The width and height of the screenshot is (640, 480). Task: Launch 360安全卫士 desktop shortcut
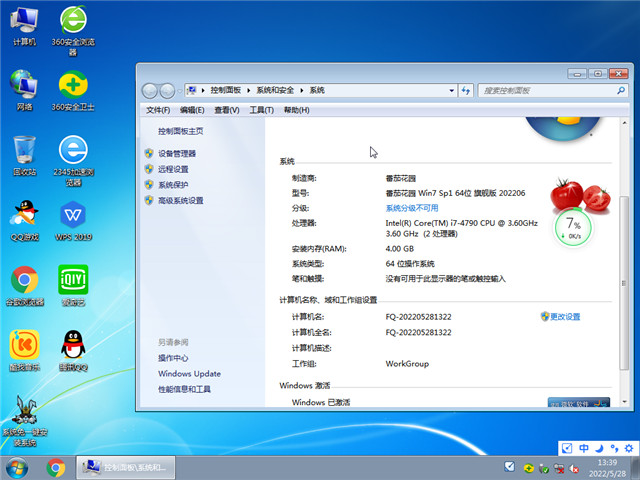(x=73, y=91)
